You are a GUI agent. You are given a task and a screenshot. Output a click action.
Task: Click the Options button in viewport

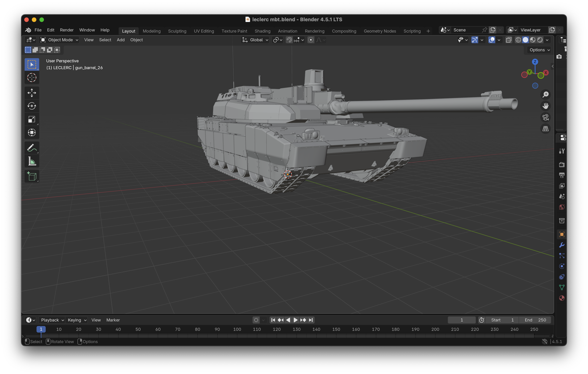[x=539, y=50]
